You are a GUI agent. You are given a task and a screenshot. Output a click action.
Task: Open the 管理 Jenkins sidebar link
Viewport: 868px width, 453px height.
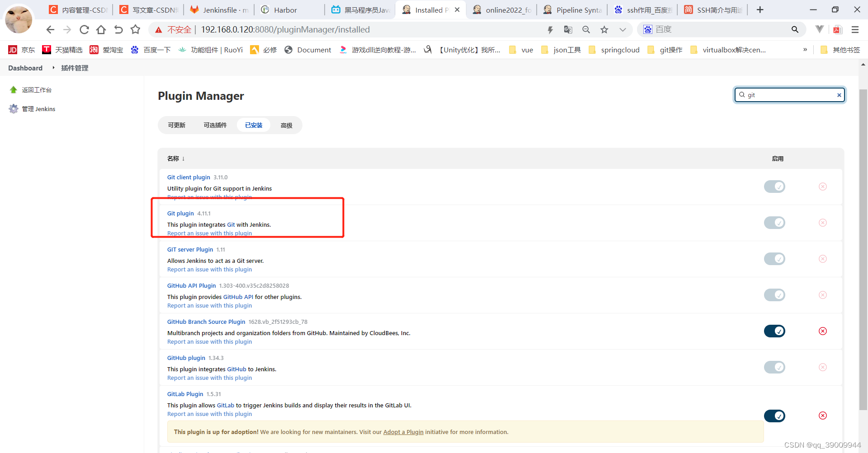click(38, 109)
